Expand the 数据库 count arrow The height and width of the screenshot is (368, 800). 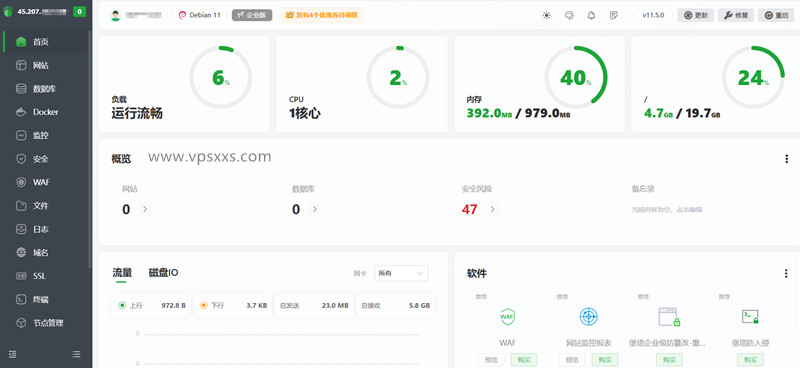tap(315, 209)
